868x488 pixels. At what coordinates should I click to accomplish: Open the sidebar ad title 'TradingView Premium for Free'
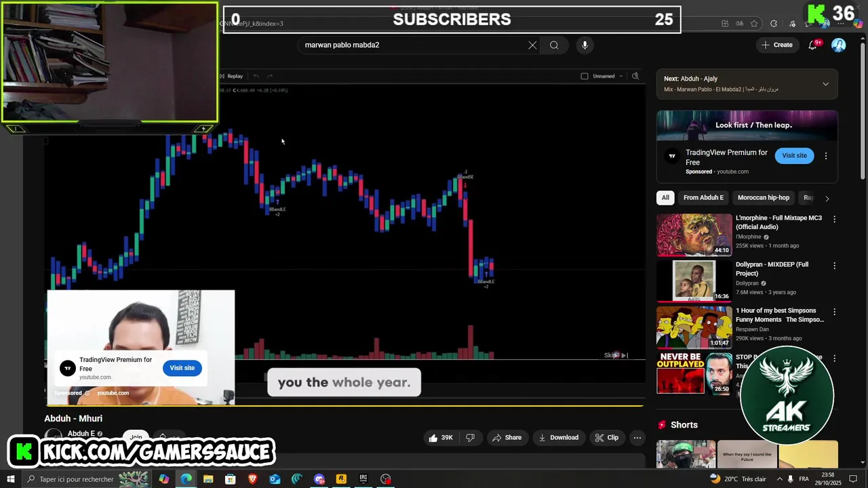pos(726,158)
